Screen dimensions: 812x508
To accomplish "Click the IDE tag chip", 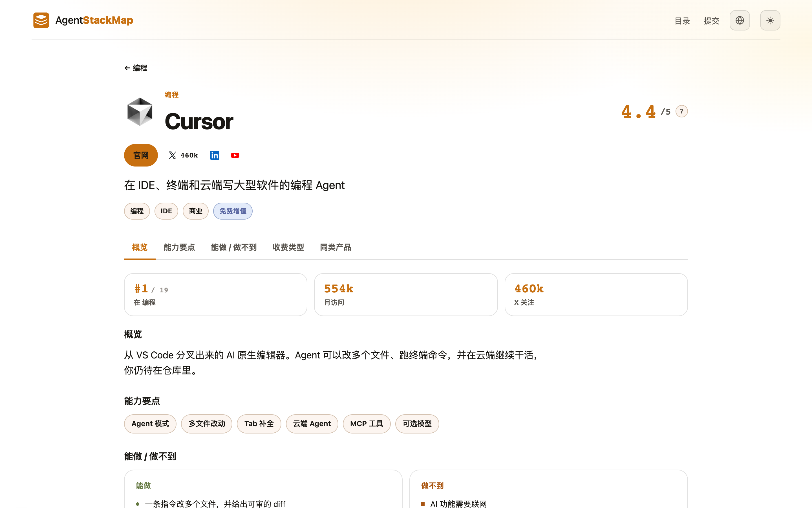I will coord(166,211).
